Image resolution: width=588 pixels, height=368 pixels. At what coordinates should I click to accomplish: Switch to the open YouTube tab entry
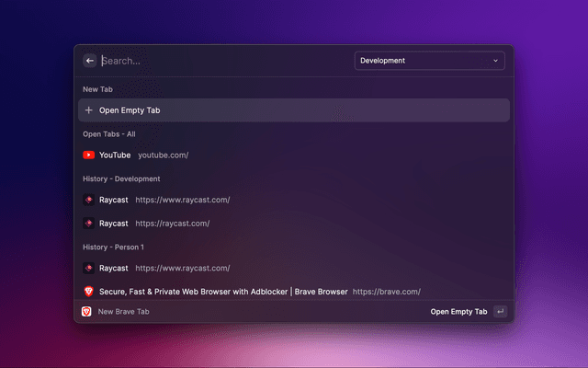(x=115, y=155)
